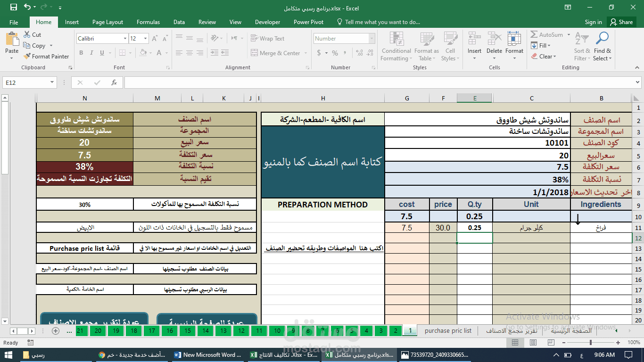Click the Share button
The width and height of the screenshot is (644, 362).
(620, 22)
